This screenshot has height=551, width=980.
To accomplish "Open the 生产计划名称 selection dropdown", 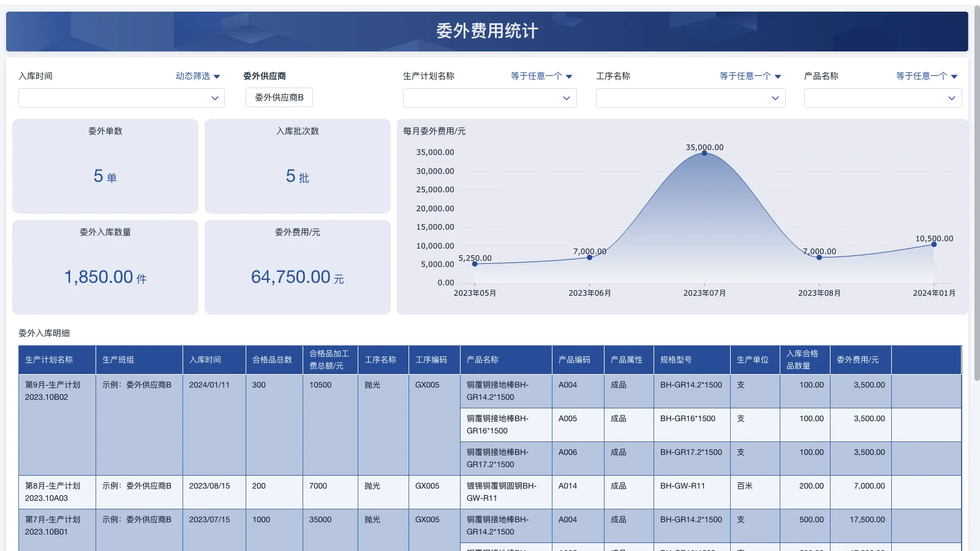I will click(489, 98).
